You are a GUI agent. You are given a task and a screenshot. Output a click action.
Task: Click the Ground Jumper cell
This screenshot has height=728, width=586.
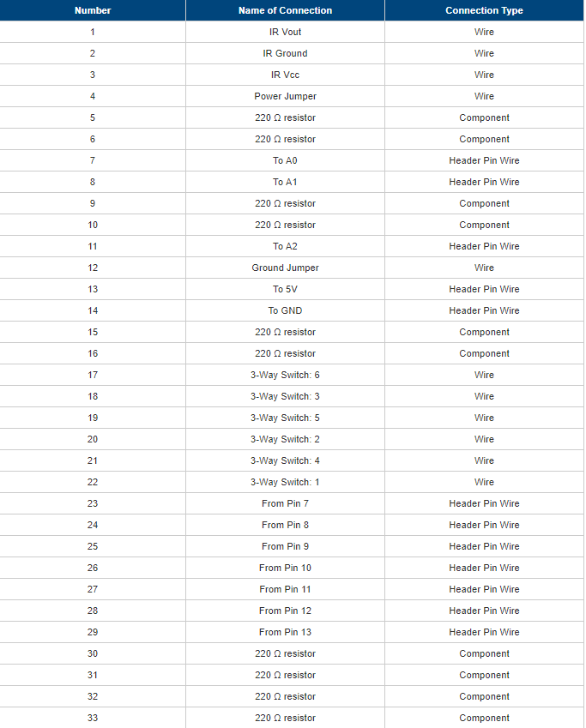coord(285,268)
